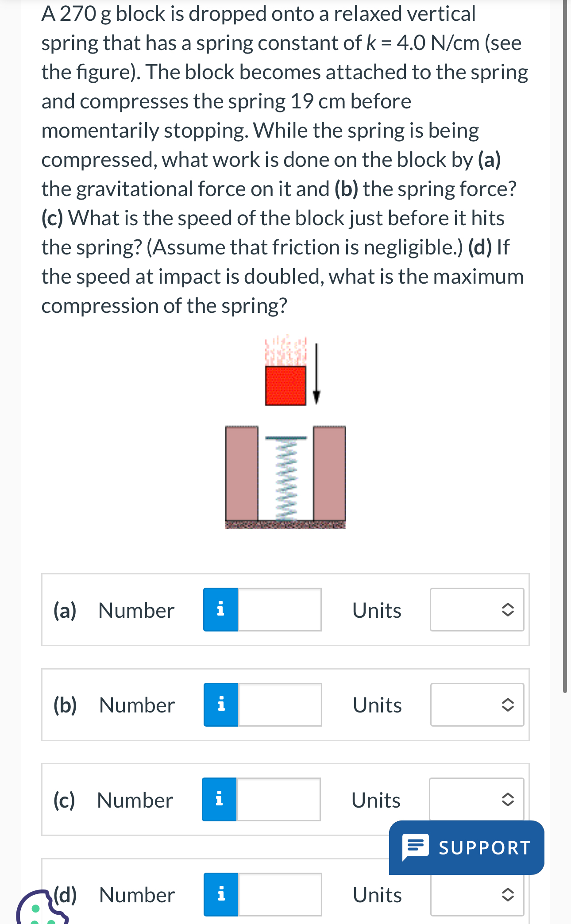This screenshot has height=924, width=571.
Task: Expand the Units selector for part (d)
Action: click(x=476, y=895)
